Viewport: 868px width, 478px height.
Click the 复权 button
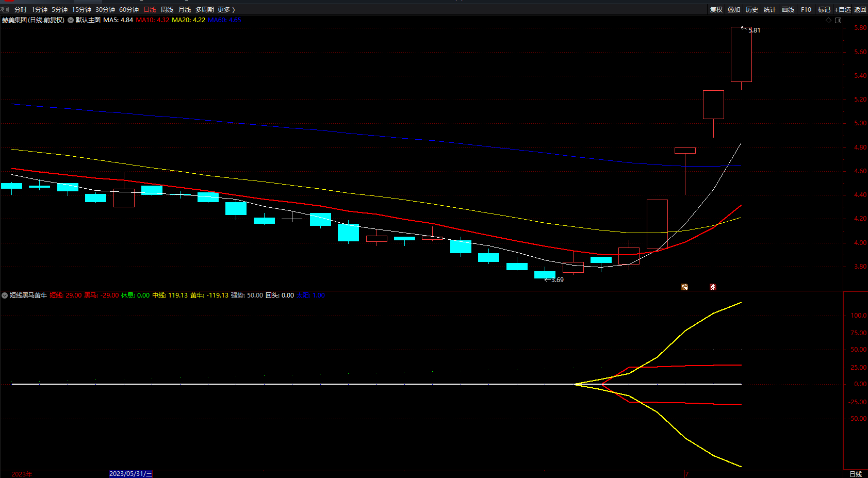click(x=716, y=10)
